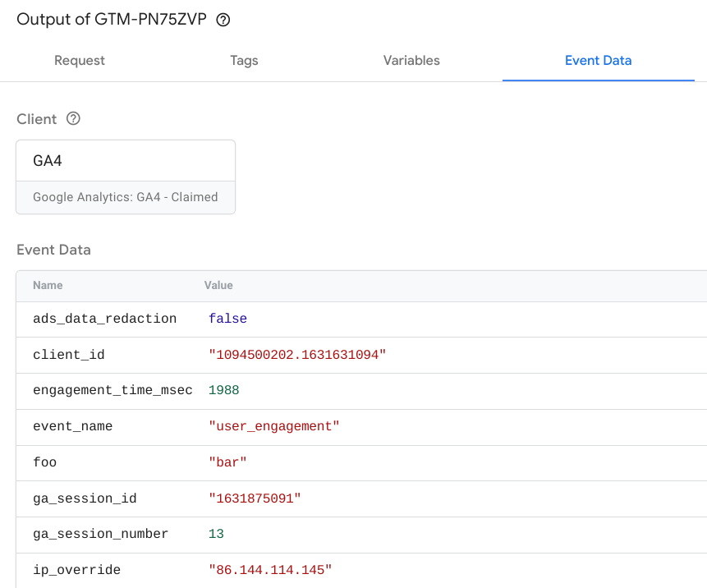Click the GA4 client card
Image resolution: width=707 pixels, height=588 pixels.
(125, 160)
